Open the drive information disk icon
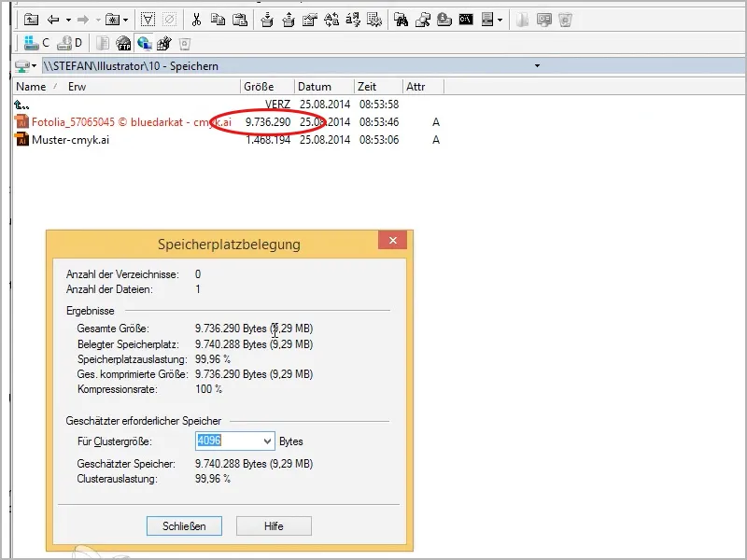The height and width of the screenshot is (560, 747). pyautogui.click(x=444, y=20)
